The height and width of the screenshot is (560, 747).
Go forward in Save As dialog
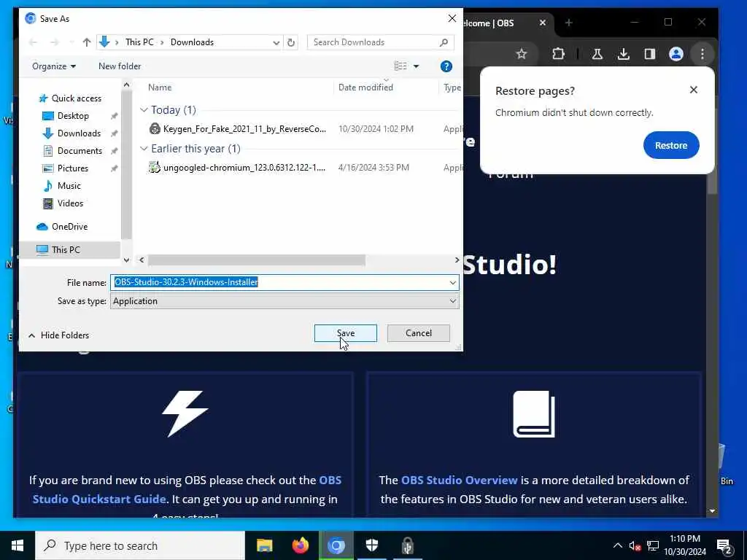coord(54,42)
